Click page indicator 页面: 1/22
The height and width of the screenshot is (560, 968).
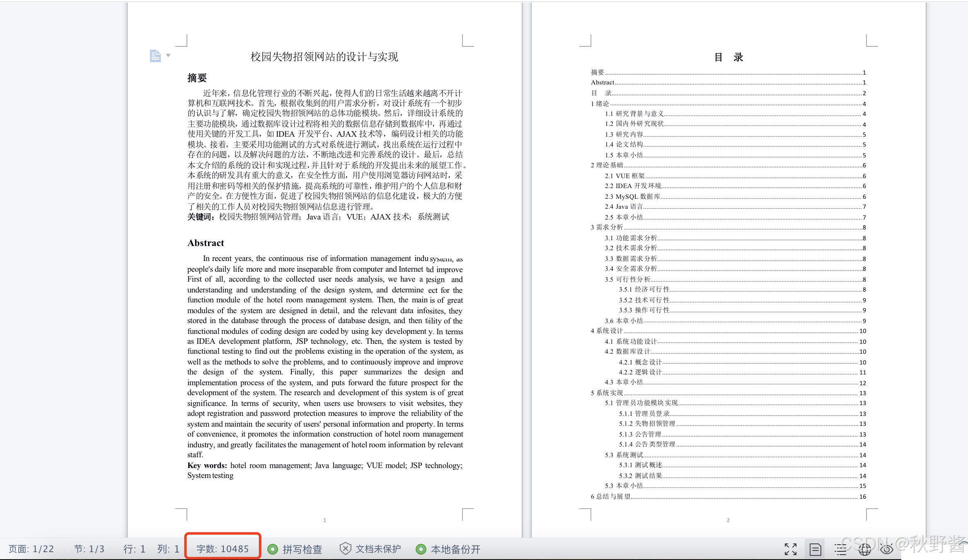click(x=31, y=549)
